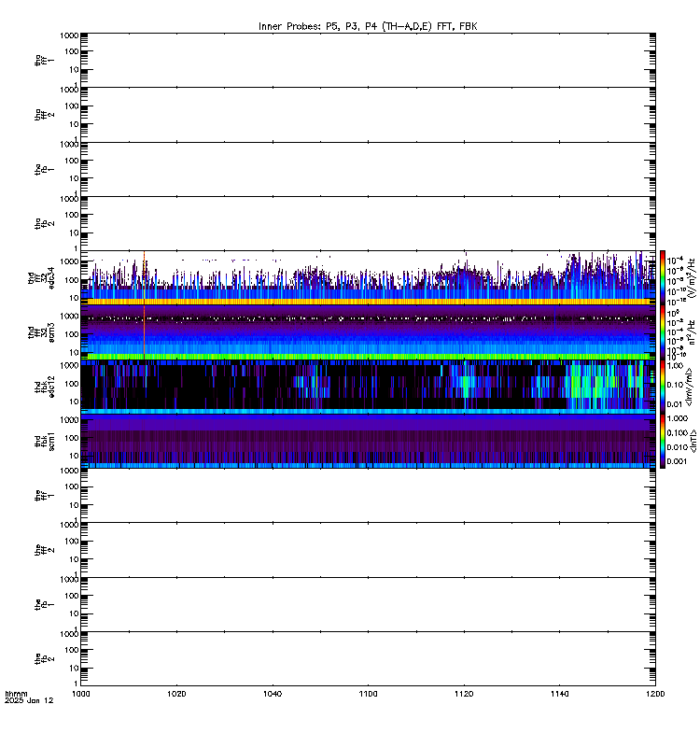Click the thd fbk scm1 spectrogram panel
Viewport: 700px width, 747px height.
[x=368, y=442]
